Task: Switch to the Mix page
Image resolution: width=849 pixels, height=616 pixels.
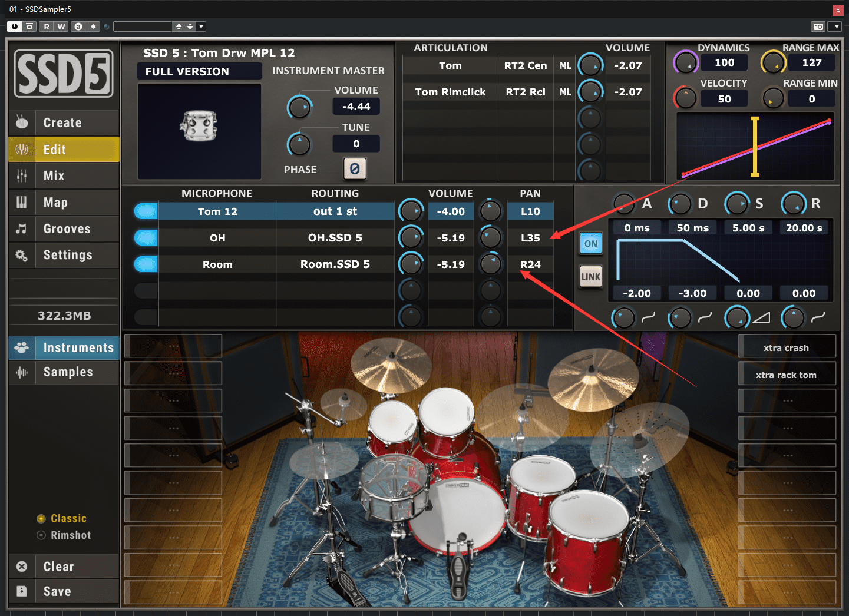Action: click(54, 176)
